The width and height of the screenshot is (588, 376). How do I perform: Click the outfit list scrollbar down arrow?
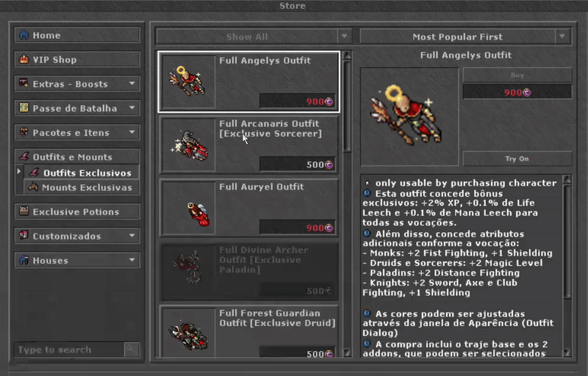tap(347, 352)
